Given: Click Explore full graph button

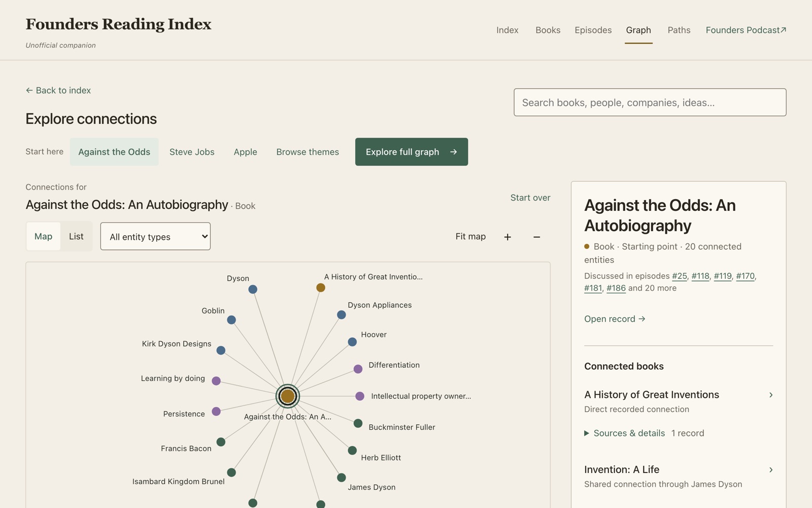Looking at the screenshot, I should pos(412,152).
